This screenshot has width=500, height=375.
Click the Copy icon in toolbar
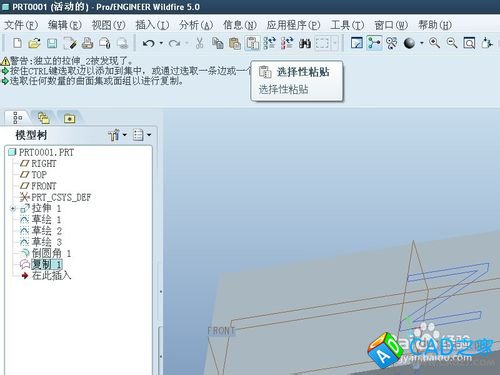point(218,43)
